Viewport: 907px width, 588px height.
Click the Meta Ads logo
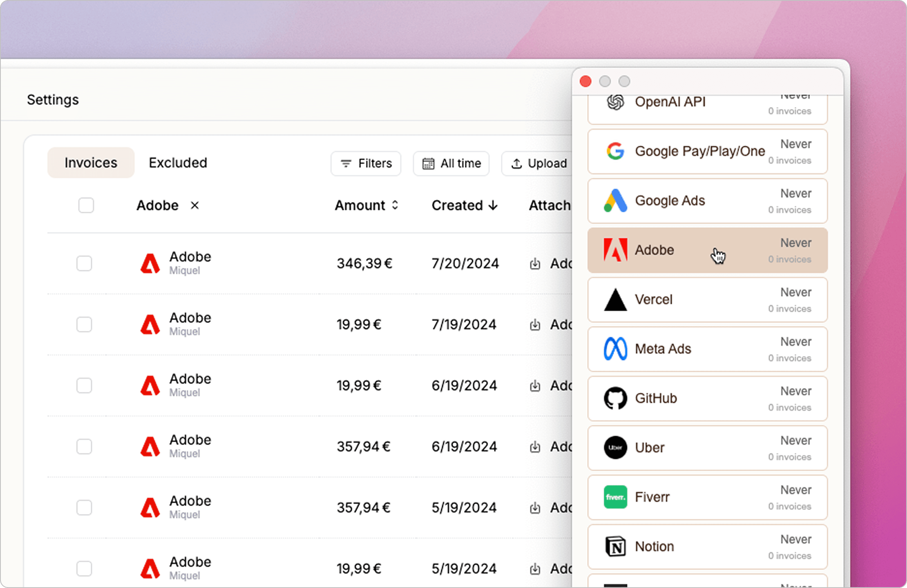pyautogui.click(x=615, y=349)
